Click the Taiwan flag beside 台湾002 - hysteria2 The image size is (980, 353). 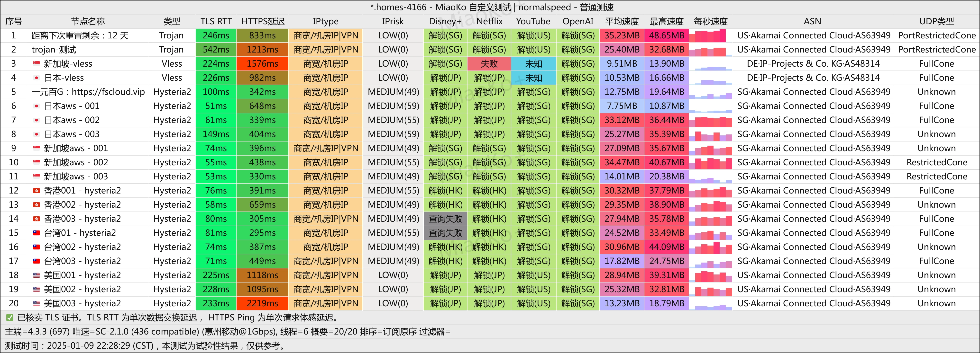[x=37, y=247]
